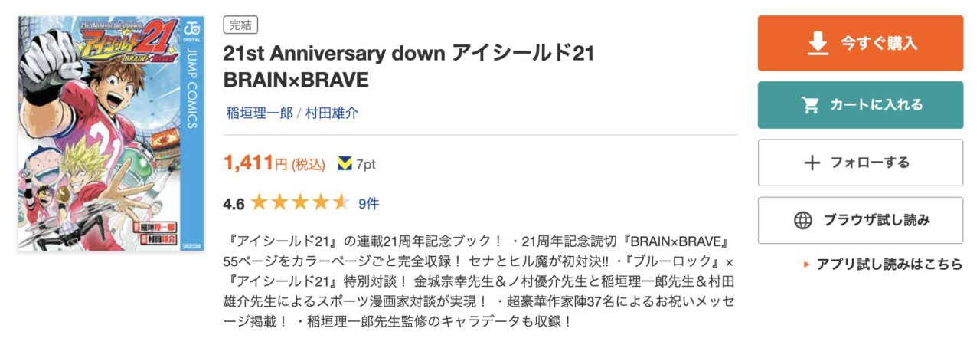Click the V point icon beside 7pt
Screen dimensions: 980x345
click(345, 163)
